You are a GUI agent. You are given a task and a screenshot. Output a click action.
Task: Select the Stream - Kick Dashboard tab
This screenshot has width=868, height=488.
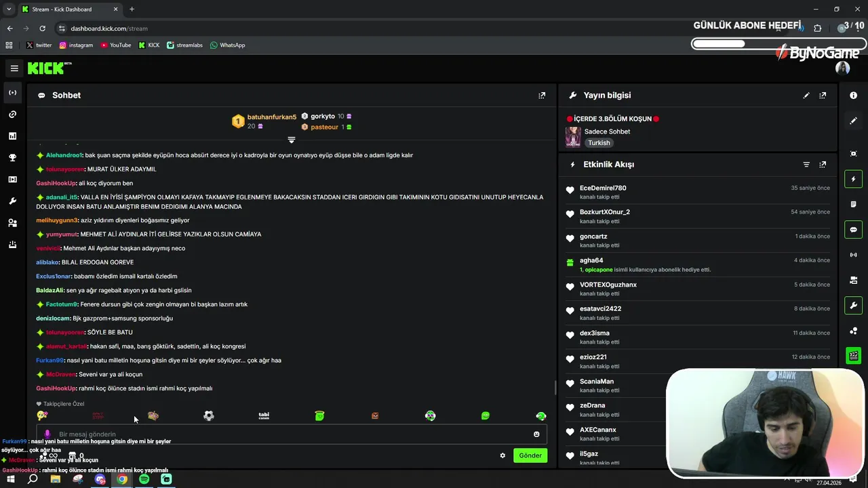[69, 9]
